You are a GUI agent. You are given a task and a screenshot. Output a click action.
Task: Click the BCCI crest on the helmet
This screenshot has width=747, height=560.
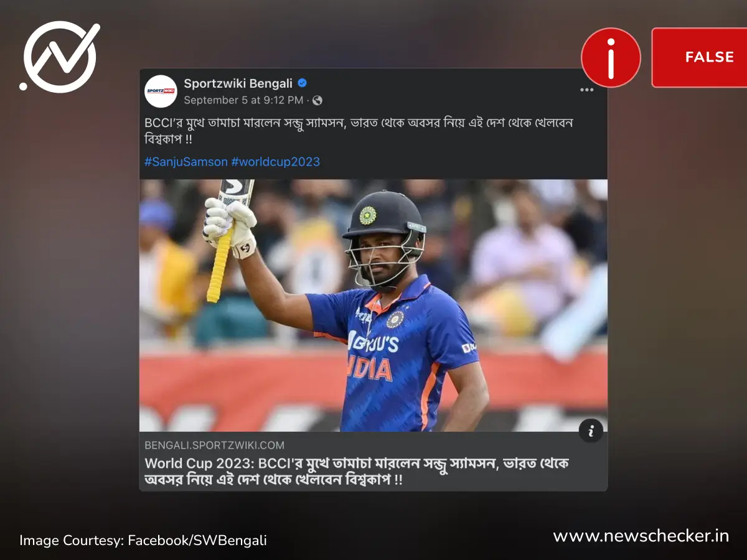click(368, 215)
